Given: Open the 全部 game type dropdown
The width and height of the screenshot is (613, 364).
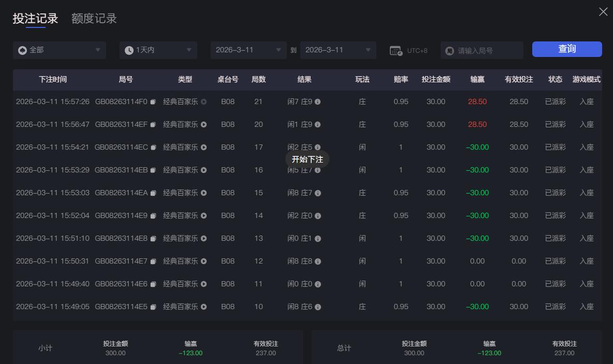Looking at the screenshot, I should tap(60, 50).
